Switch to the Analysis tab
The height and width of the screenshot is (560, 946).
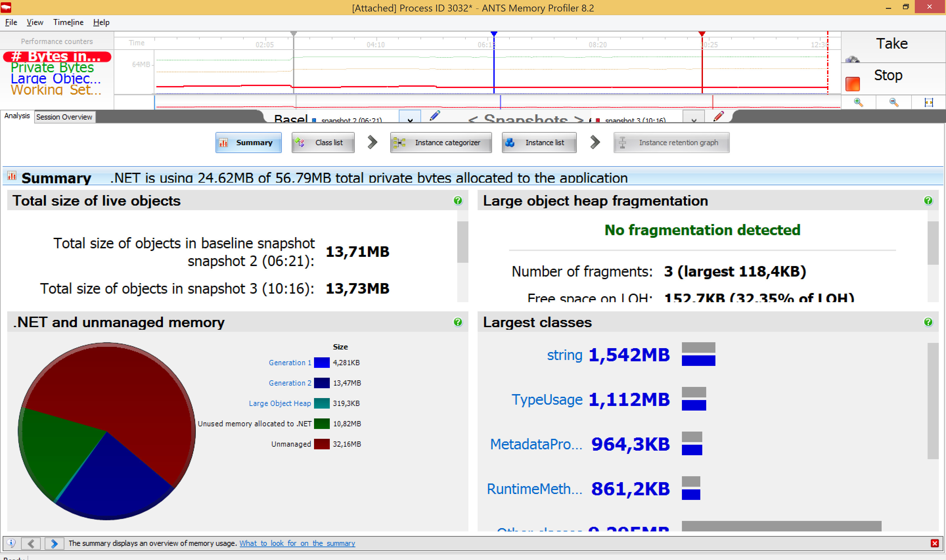pyautogui.click(x=17, y=116)
